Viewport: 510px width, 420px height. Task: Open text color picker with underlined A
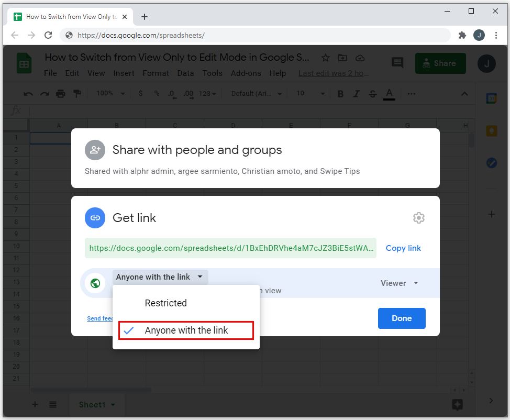coord(389,94)
